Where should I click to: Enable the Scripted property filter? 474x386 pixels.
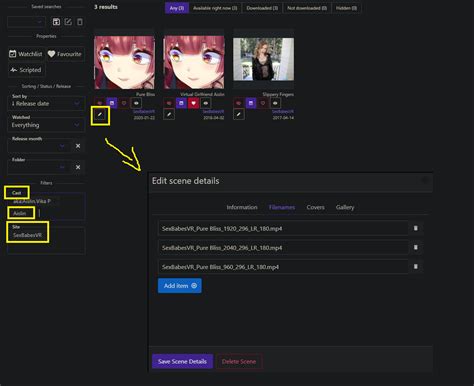pyautogui.click(x=26, y=70)
